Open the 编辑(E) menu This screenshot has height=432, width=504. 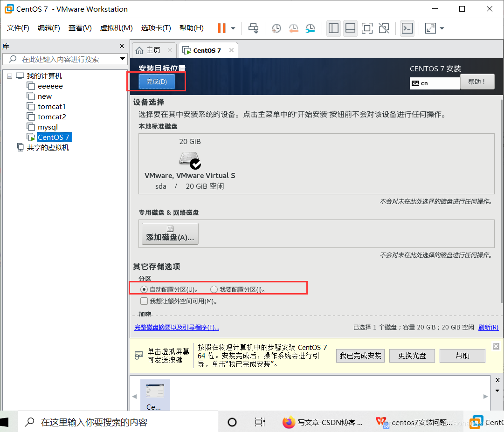click(48, 28)
